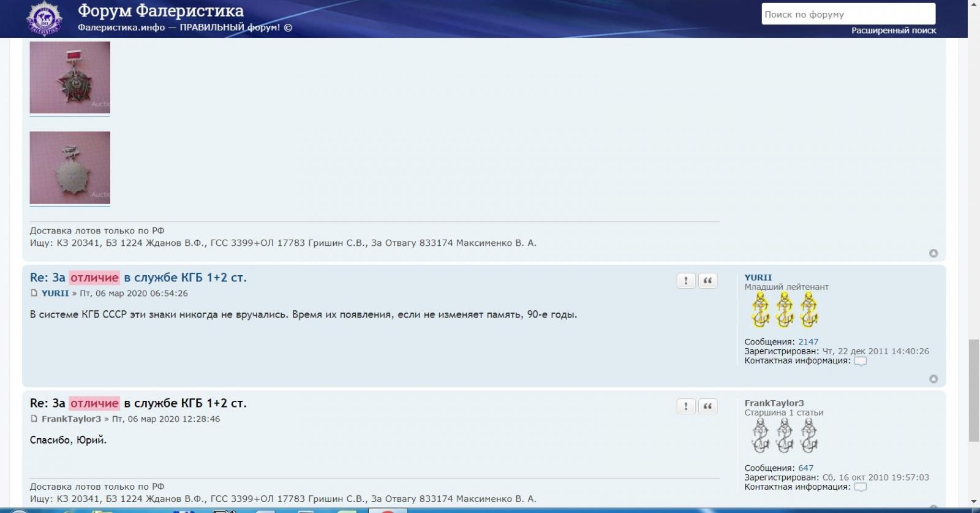Quote YURII's reply about KGB badges
The image size is (980, 513).
tap(707, 281)
